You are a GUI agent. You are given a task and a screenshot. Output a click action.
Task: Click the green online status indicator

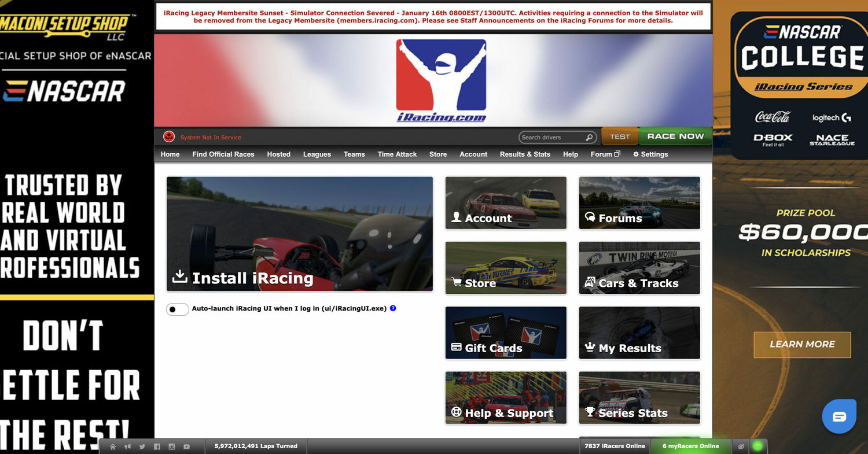coord(757,446)
